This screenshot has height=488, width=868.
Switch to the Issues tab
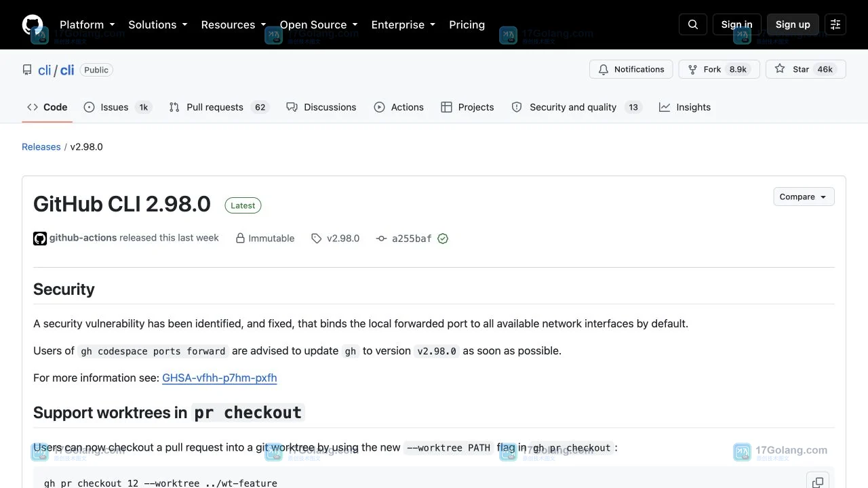tap(118, 107)
